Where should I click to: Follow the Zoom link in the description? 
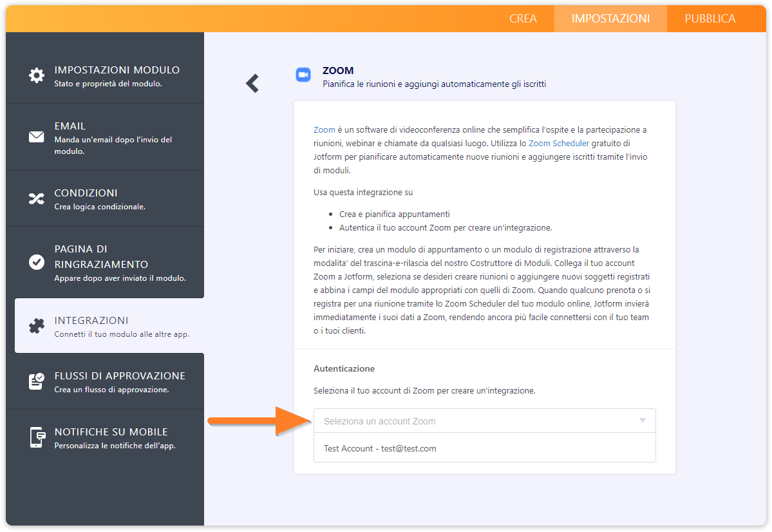(x=324, y=129)
